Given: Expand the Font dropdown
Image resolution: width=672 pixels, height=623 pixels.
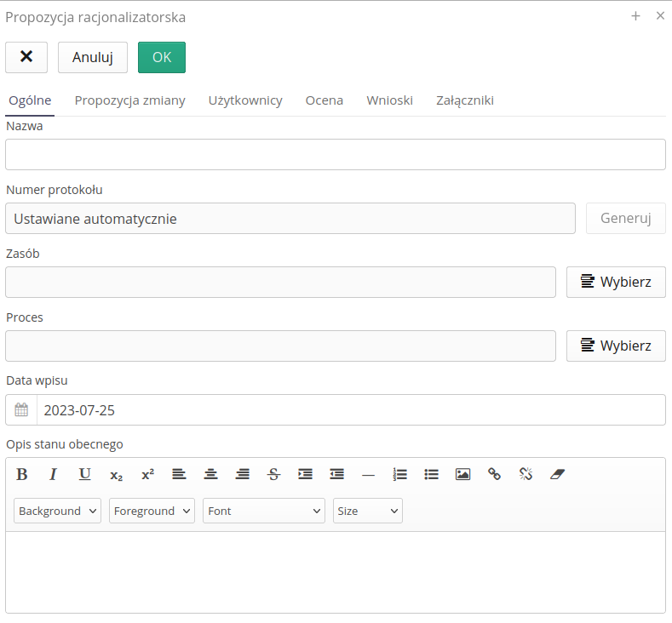Looking at the screenshot, I should coord(264,511).
